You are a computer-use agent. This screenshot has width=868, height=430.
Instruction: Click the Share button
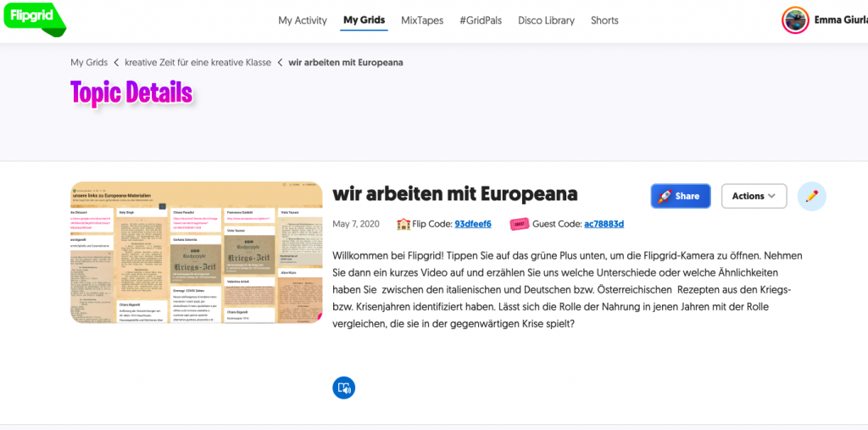tap(681, 196)
